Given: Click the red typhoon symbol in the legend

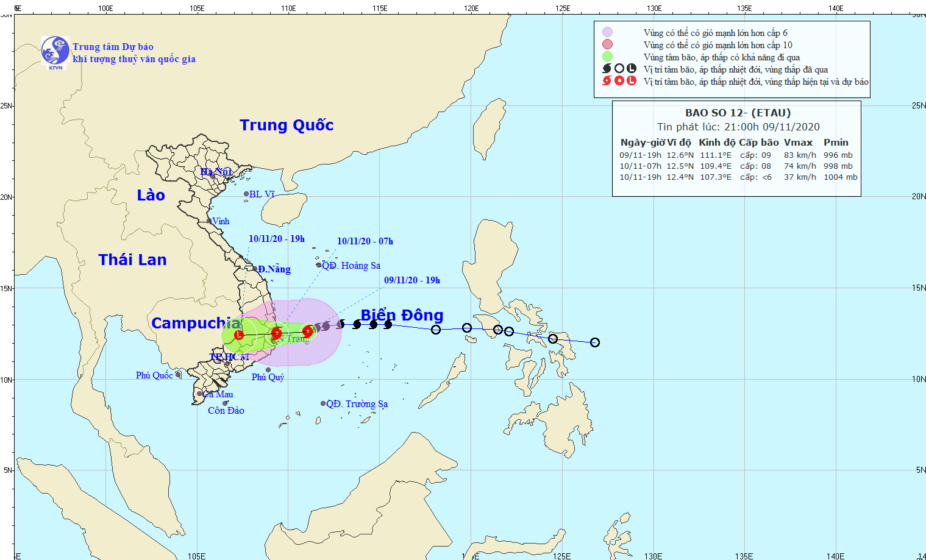Looking at the screenshot, I should pos(607,80).
